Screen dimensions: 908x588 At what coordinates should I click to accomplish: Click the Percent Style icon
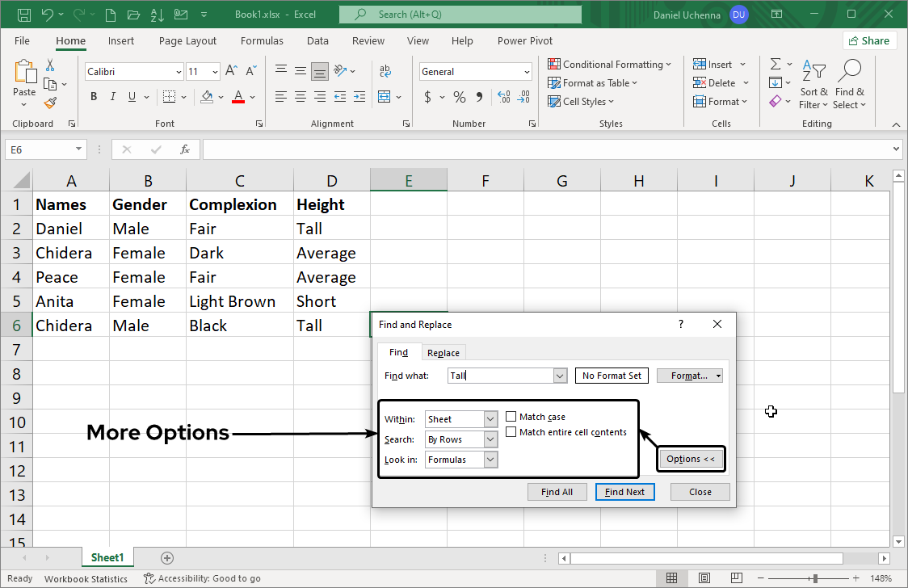(459, 97)
